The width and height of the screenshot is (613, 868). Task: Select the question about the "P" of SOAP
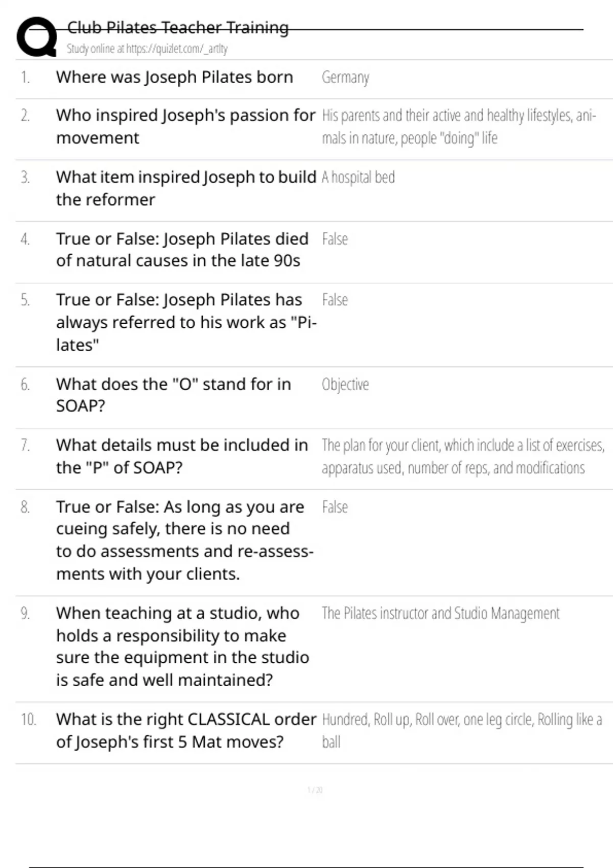(182, 456)
